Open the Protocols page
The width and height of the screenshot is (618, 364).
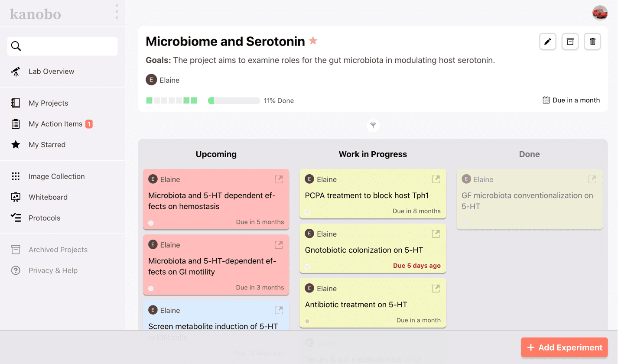tap(44, 218)
